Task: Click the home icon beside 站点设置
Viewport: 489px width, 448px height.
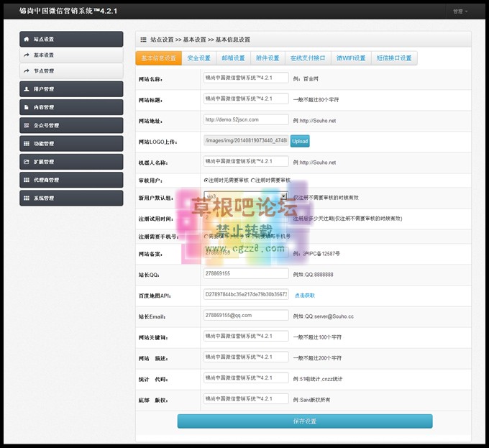Action: 27,39
